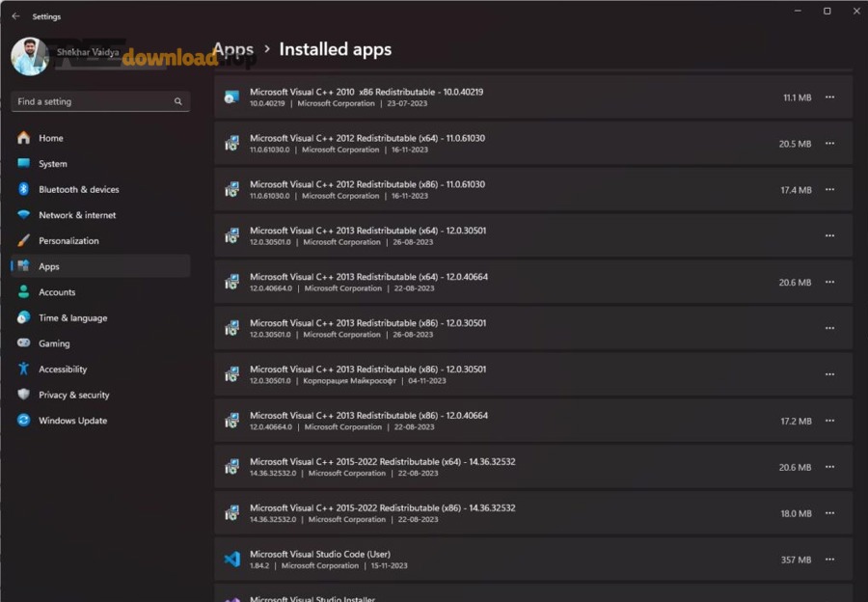This screenshot has height=602, width=868.
Task: Open Windows Update page
Action: point(100,421)
